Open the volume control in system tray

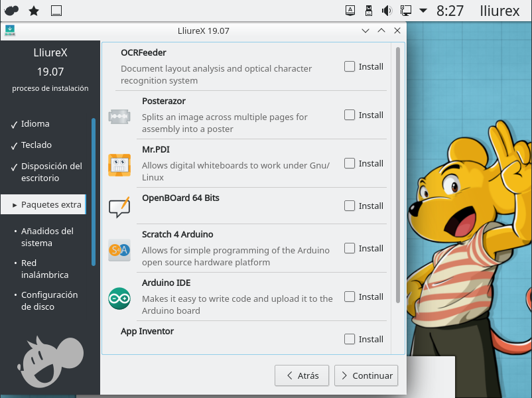pyautogui.click(x=387, y=11)
